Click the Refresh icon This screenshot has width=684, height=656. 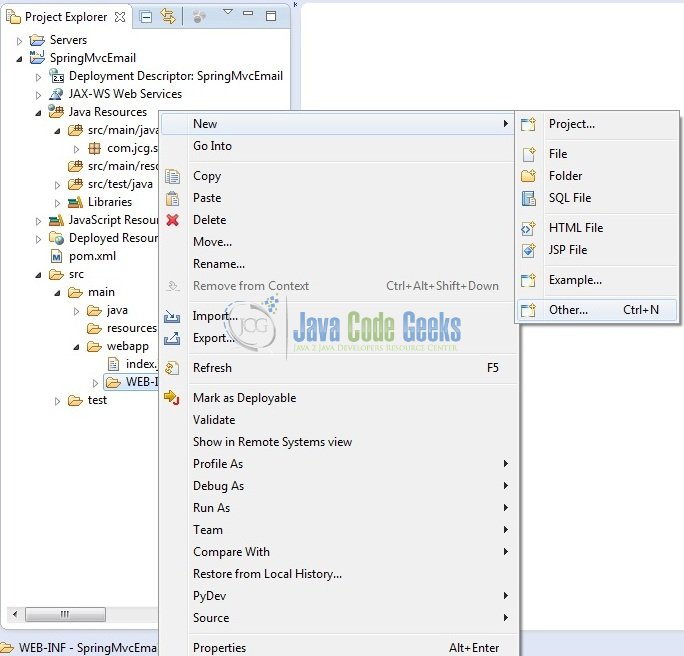click(x=172, y=368)
